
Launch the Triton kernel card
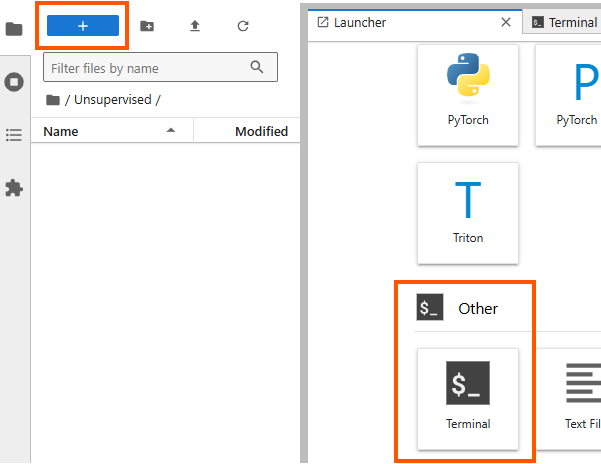[x=468, y=212]
